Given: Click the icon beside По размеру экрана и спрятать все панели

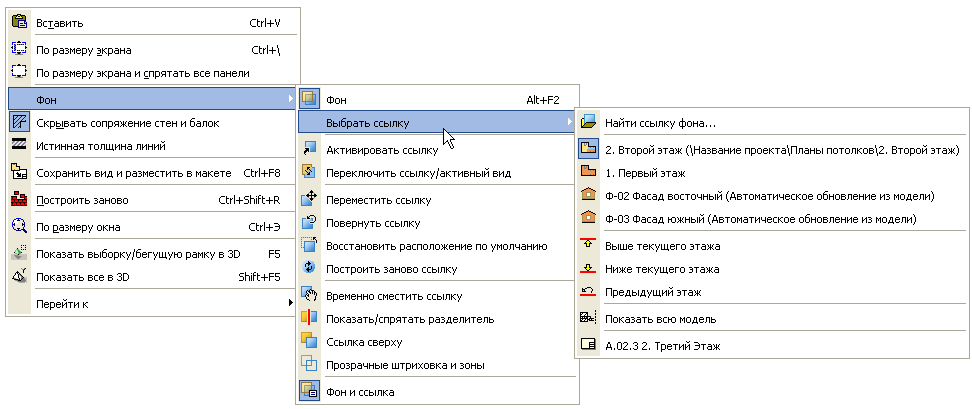Looking at the screenshot, I should click(20, 73).
